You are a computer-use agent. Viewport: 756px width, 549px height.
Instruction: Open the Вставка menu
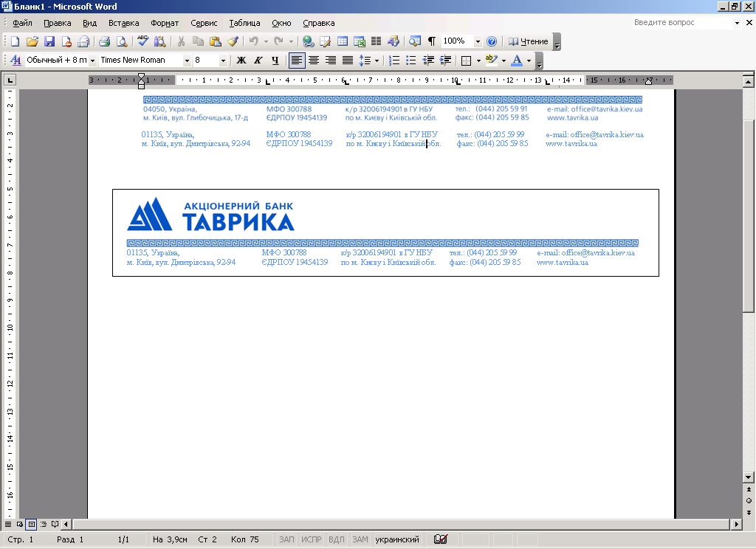(123, 23)
